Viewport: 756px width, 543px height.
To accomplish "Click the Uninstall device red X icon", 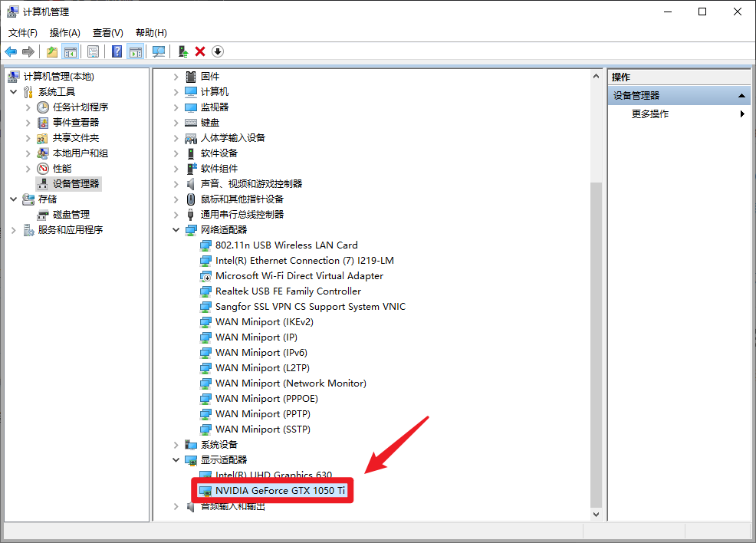I will pyautogui.click(x=199, y=51).
